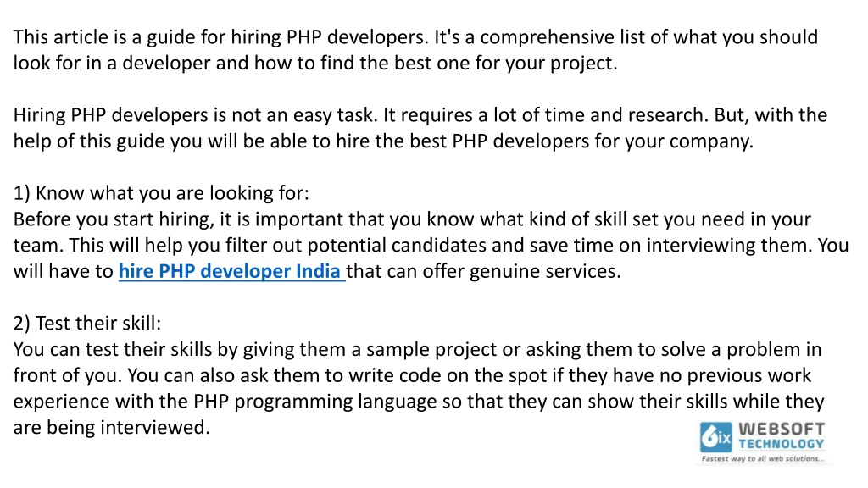This screenshot has height=488, width=868.
Task: Click the TECHNOLOGY text in the logo
Action: [781, 444]
